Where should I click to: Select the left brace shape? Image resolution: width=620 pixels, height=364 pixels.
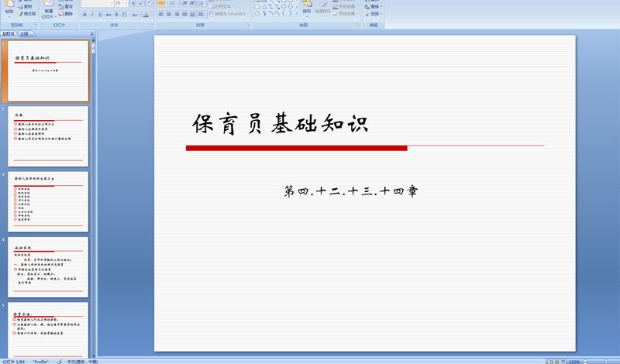click(x=284, y=13)
